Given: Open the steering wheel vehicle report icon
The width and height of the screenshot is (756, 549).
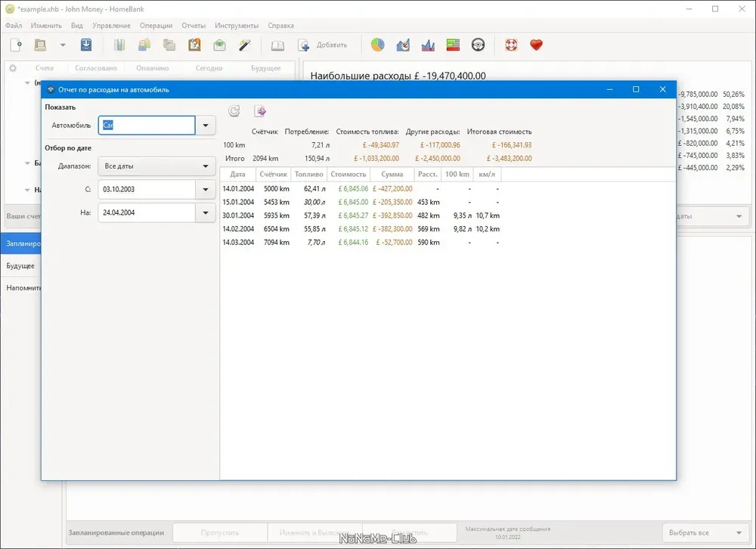Looking at the screenshot, I should click(x=478, y=45).
